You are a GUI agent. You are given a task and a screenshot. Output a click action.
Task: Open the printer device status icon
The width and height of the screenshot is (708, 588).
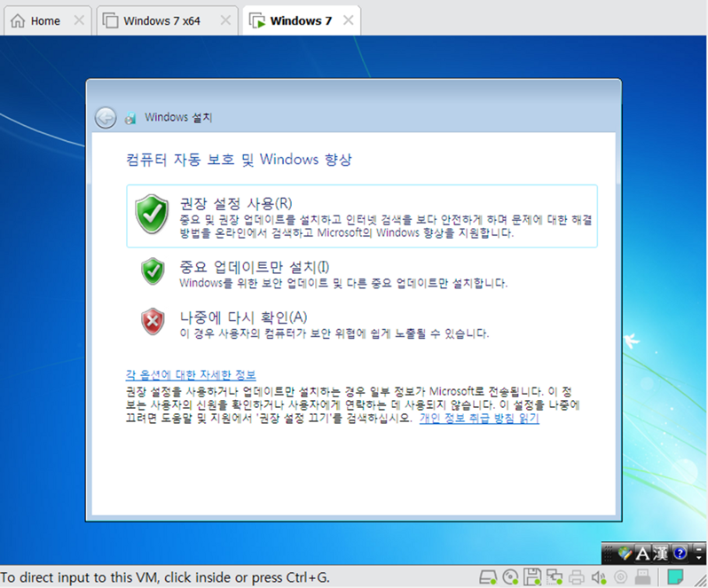click(x=576, y=576)
